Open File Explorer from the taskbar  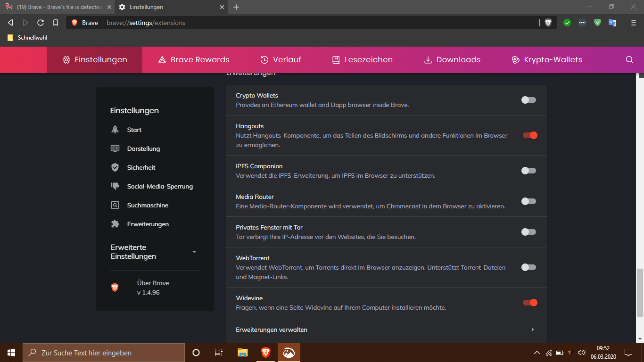point(243,352)
